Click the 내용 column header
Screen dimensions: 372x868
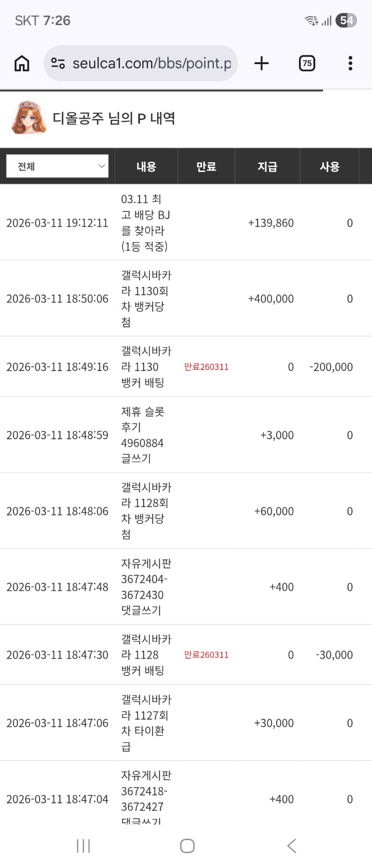click(x=146, y=166)
